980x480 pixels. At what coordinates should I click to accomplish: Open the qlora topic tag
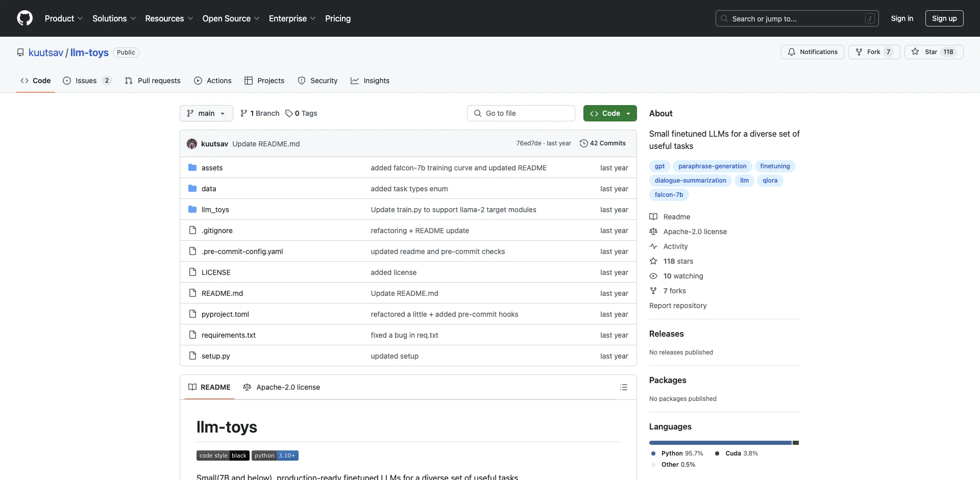(770, 181)
